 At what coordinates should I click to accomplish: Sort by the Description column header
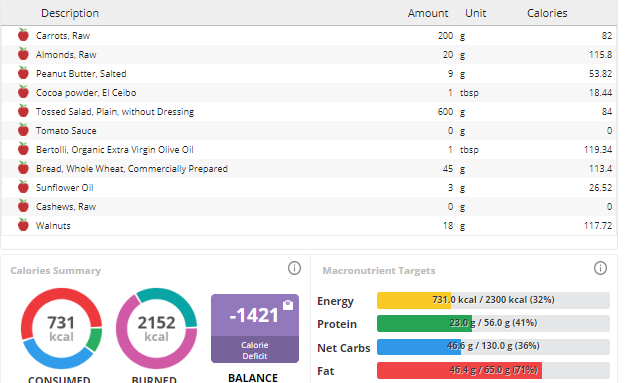[70, 13]
